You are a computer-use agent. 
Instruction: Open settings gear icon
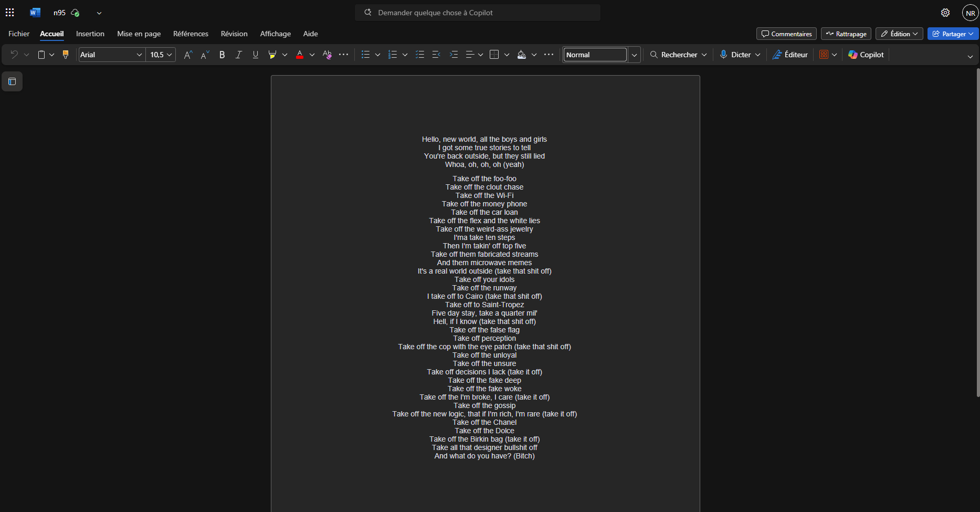coord(945,13)
